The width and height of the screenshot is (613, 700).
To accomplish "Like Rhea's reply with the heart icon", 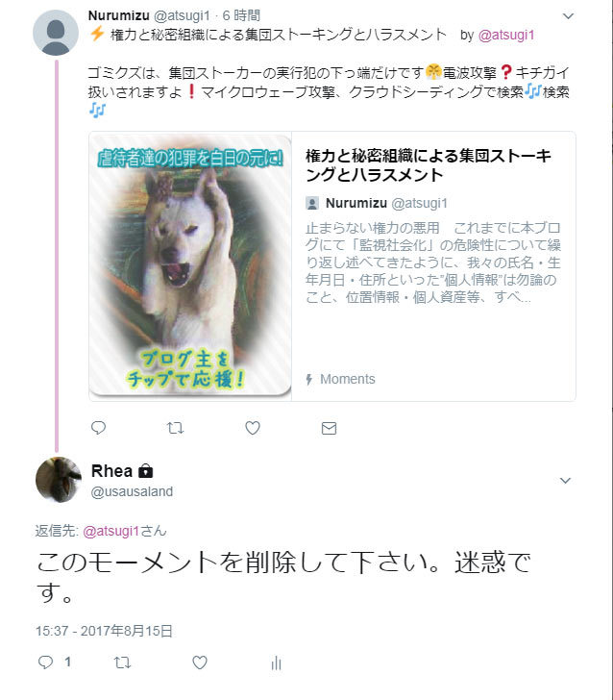I will 200,662.
